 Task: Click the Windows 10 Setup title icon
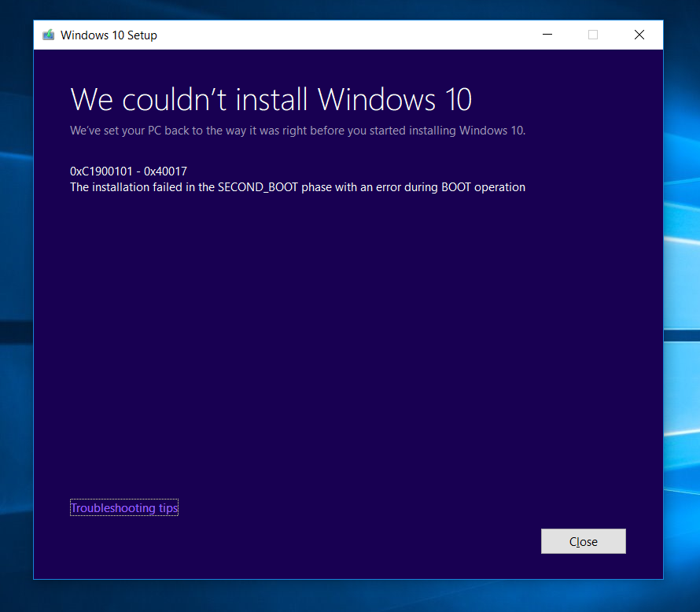[x=48, y=35]
